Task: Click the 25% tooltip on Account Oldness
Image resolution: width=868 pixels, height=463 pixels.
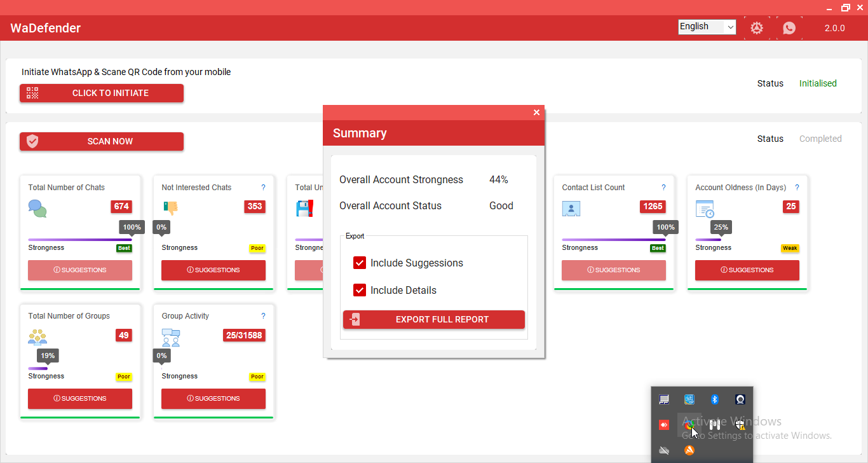Action: (x=721, y=228)
